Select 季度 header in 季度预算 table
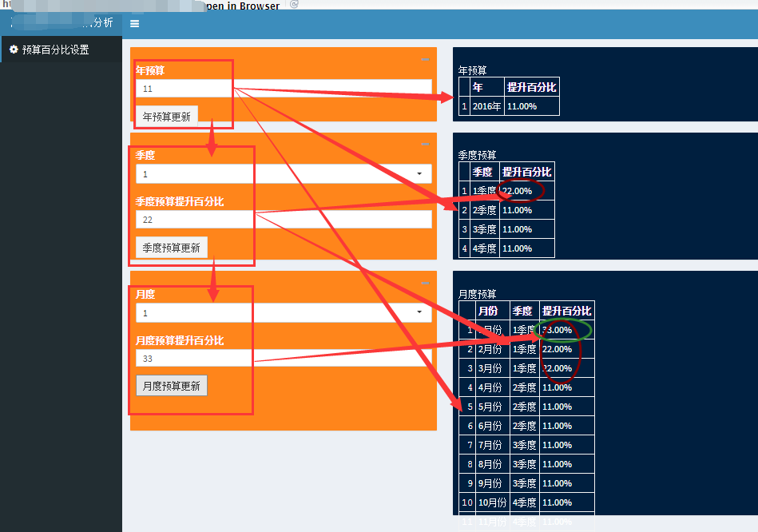Image resolution: width=758 pixels, height=532 pixels. click(x=482, y=172)
